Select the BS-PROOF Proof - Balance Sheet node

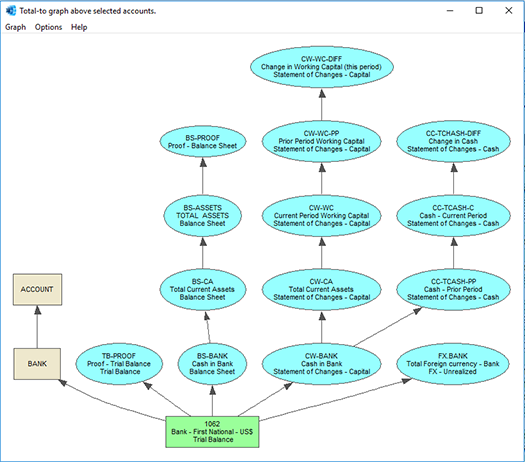coord(203,142)
